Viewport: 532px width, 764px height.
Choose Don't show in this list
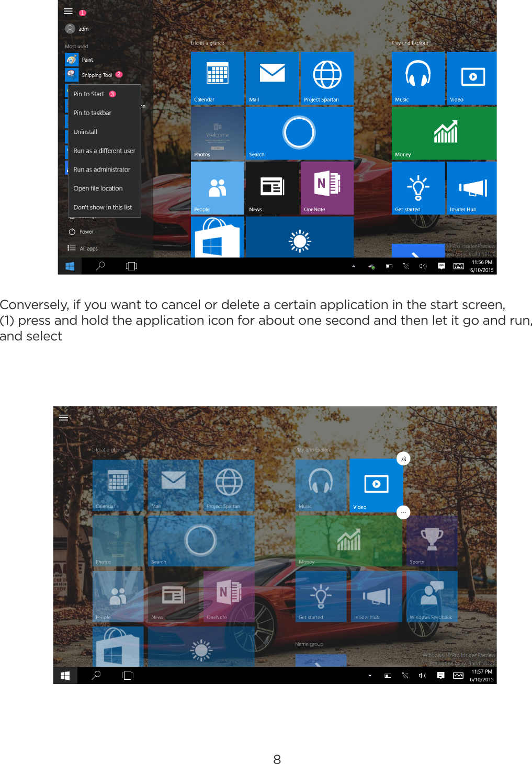click(105, 207)
